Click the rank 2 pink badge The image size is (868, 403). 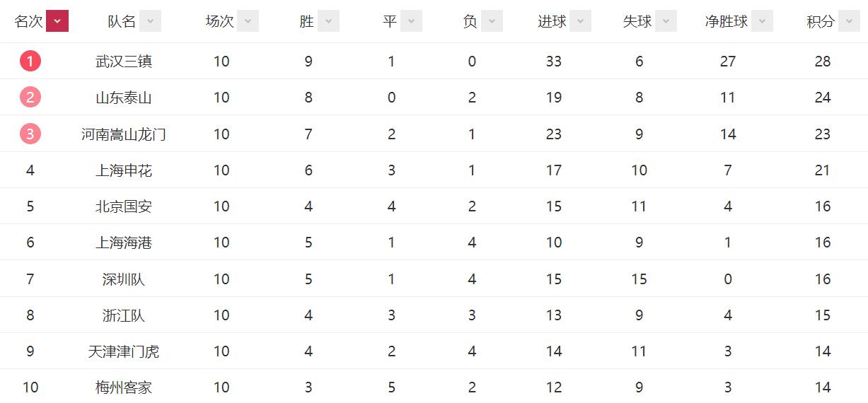[30, 97]
